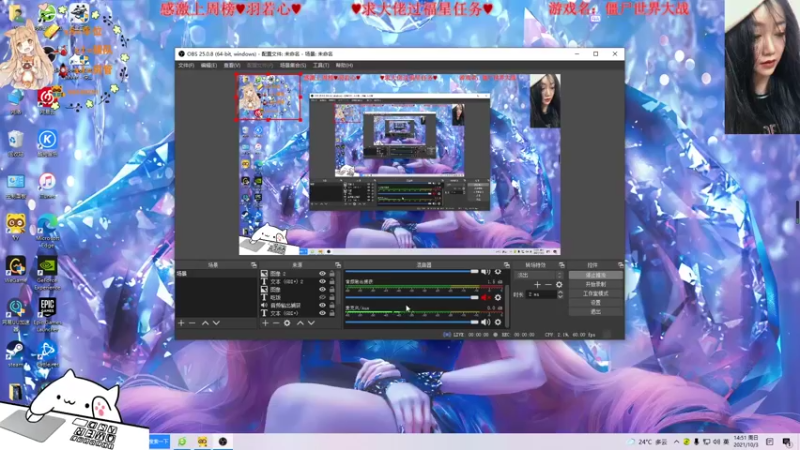Remove the transition with the minus icon
Screen dimensions: 800x450
point(548,285)
